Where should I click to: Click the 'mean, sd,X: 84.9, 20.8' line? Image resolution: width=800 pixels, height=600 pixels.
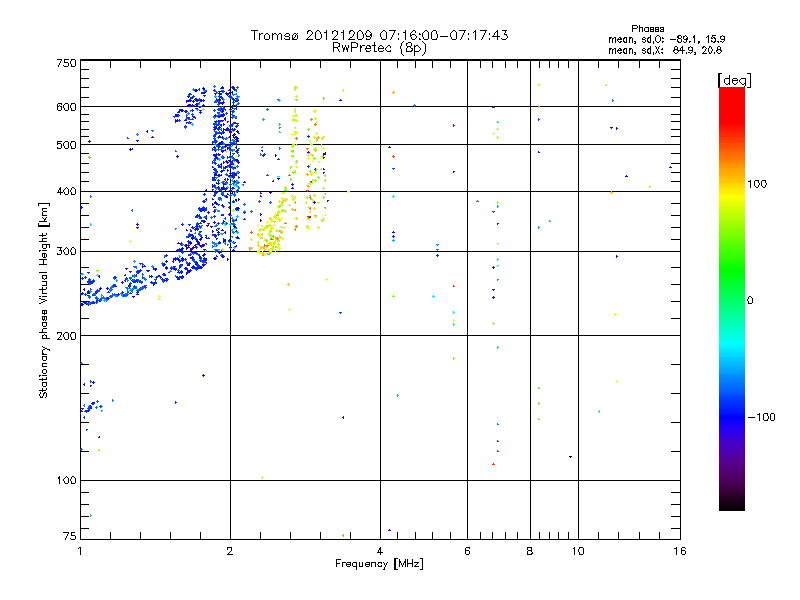[x=665, y=50]
